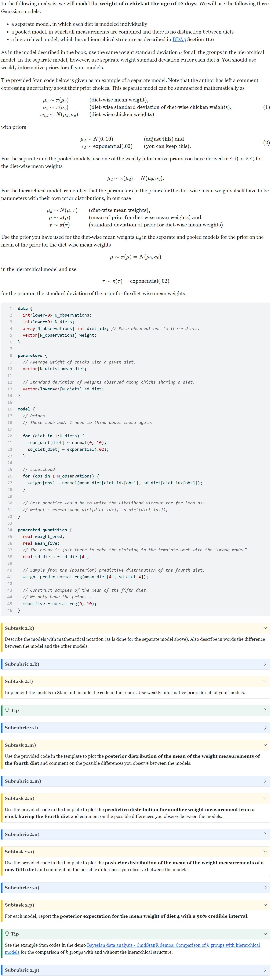
Task: Click 'data {' on code line 1
Action: click(25, 309)
